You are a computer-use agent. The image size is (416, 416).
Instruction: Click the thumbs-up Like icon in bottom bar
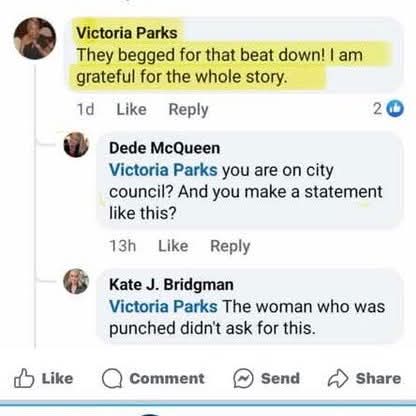[x=24, y=378]
